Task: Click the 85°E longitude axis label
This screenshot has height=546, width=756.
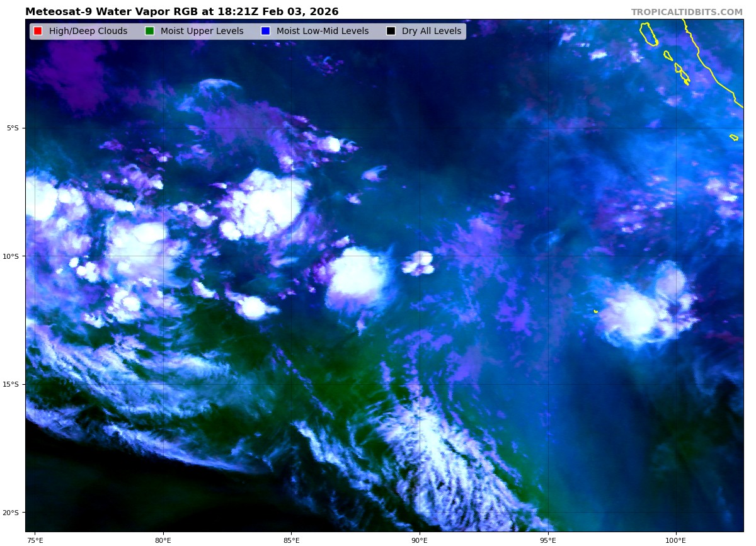Action: click(291, 540)
